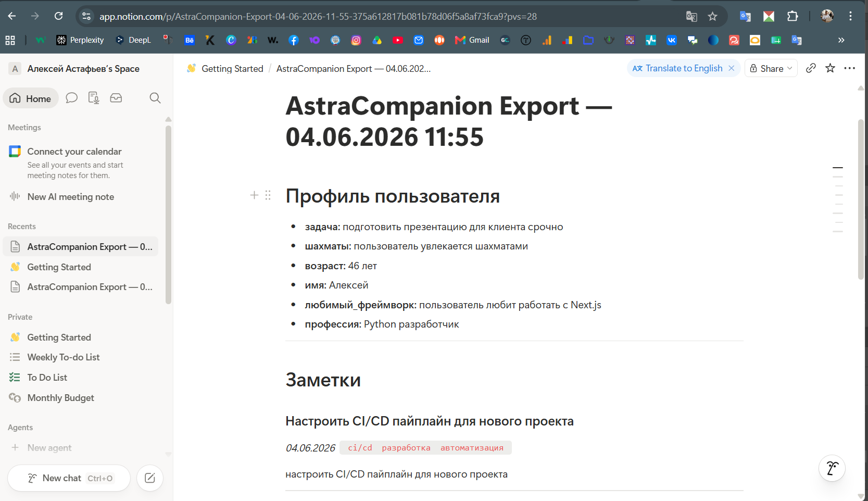Open the Share dropdown

pos(771,68)
